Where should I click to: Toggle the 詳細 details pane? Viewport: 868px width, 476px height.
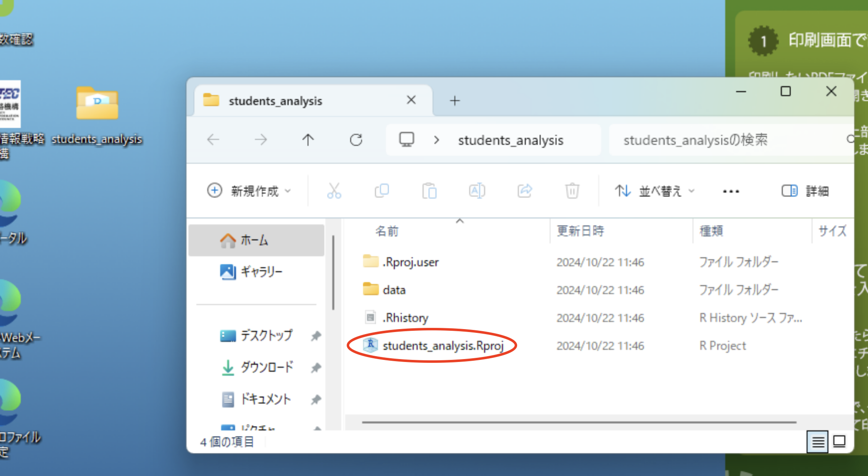click(x=805, y=191)
